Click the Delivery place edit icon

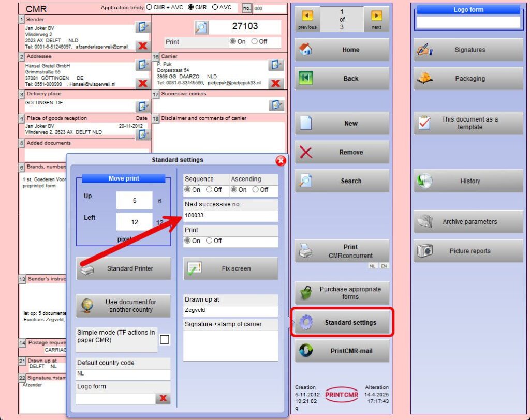(x=142, y=106)
